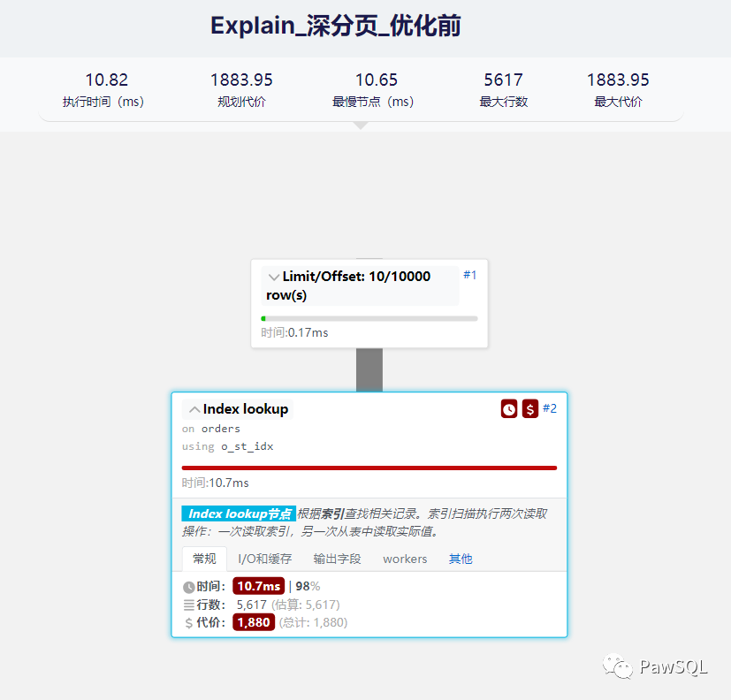The width and height of the screenshot is (731, 700).
Task: Select the Index lookup node title
Action: click(x=246, y=409)
